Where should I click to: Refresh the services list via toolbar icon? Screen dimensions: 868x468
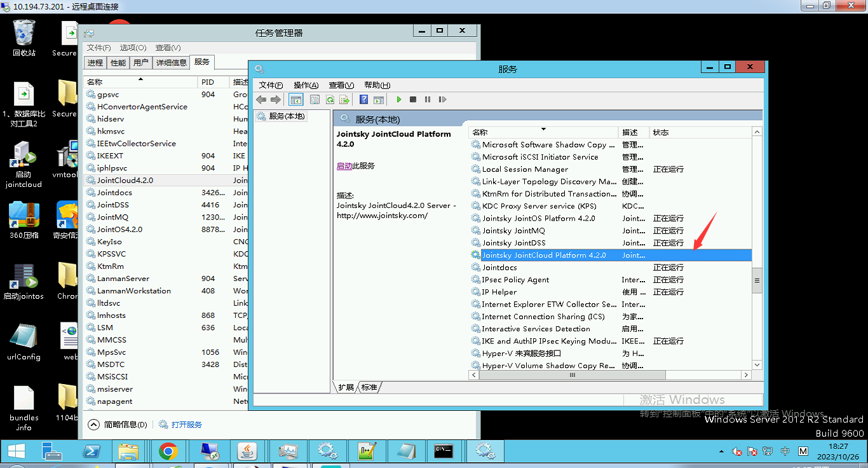click(x=330, y=100)
